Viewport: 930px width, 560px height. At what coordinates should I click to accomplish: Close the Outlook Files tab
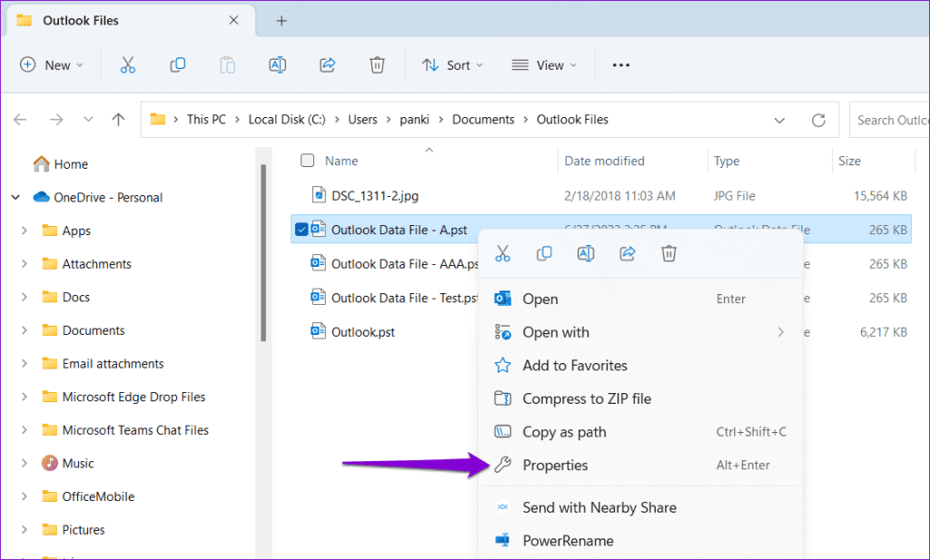click(233, 20)
